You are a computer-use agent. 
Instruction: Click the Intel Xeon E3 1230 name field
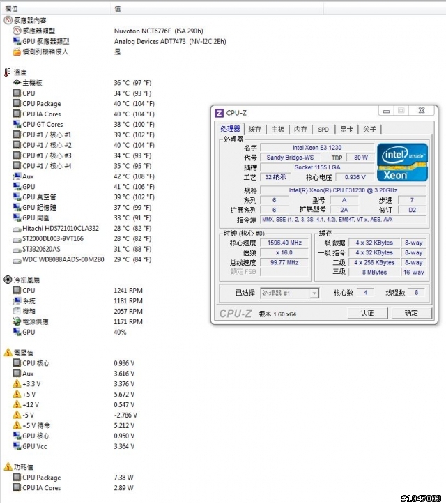pos(317,148)
